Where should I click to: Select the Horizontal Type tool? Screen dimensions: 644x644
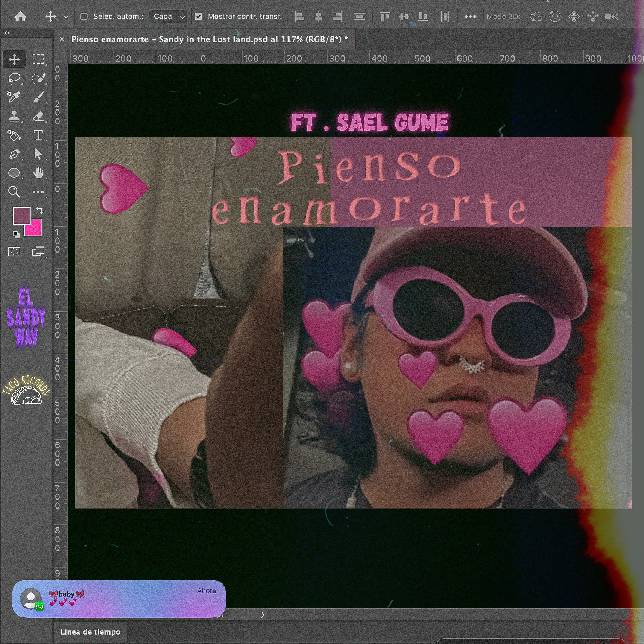tap(38, 135)
